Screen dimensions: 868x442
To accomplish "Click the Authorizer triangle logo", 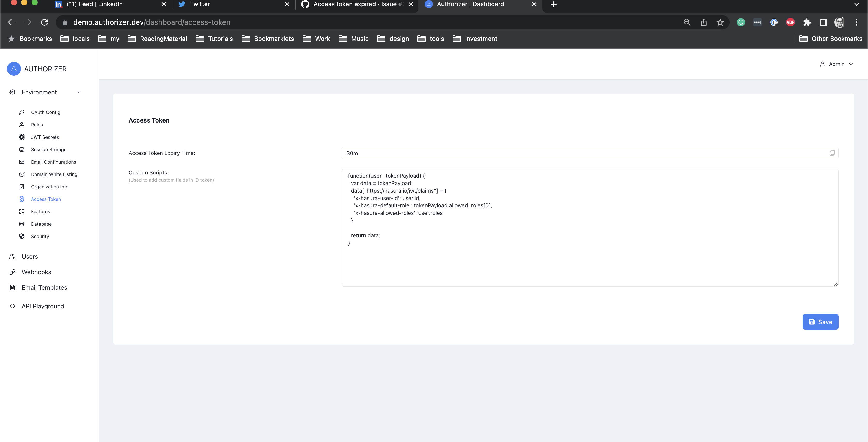I will (13, 68).
